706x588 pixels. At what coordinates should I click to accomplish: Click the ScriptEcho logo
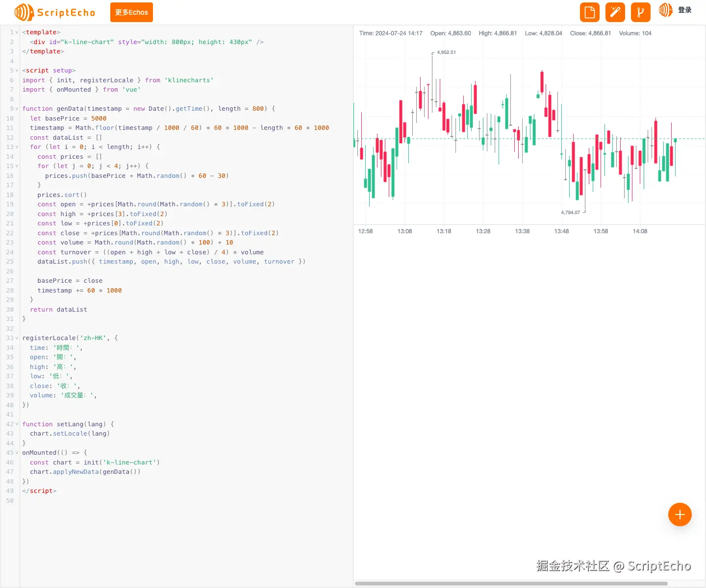[54, 12]
